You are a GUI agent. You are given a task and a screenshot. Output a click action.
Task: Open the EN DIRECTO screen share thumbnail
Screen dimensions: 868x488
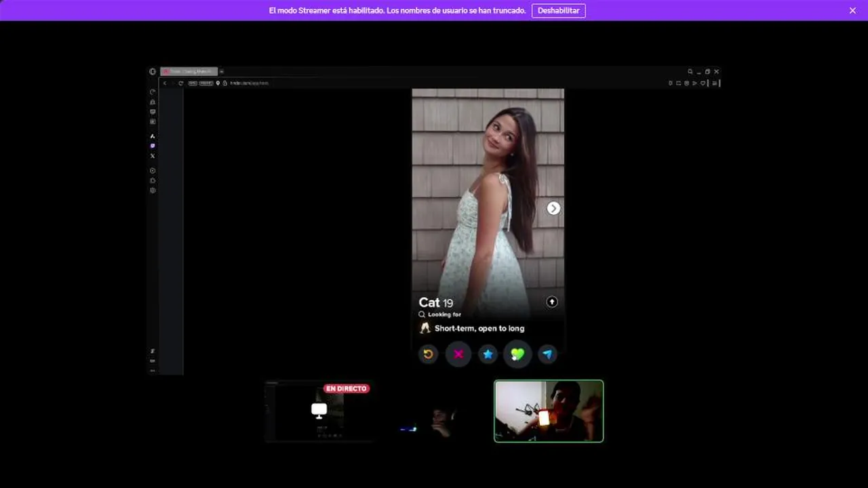319,411
